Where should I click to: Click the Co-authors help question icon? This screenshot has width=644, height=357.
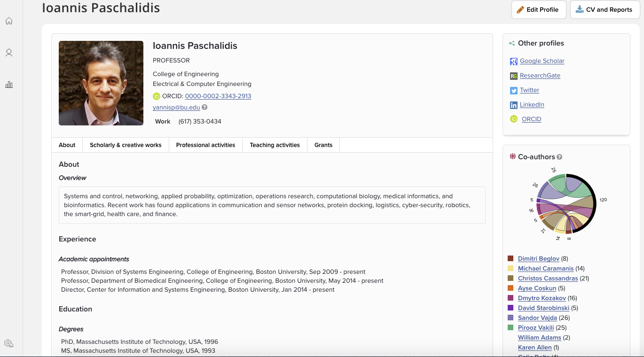tap(559, 157)
